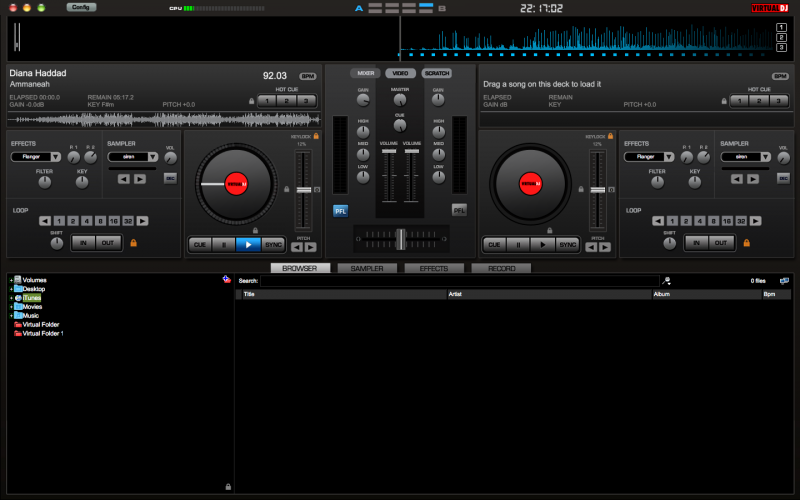Click the add favorite folder icon
This screenshot has width=800, height=500.
pos(227,279)
